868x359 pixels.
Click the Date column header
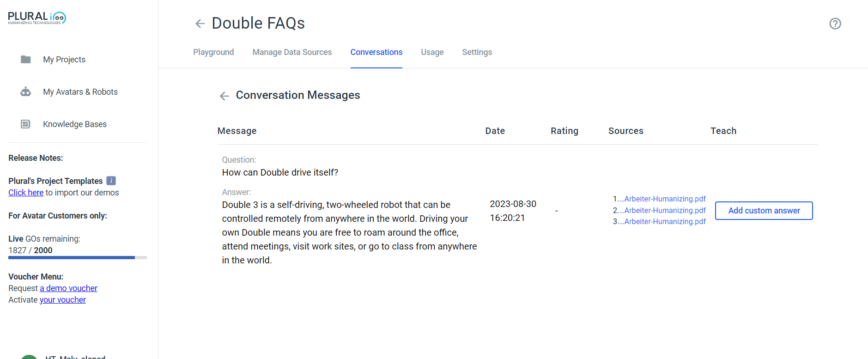(495, 131)
